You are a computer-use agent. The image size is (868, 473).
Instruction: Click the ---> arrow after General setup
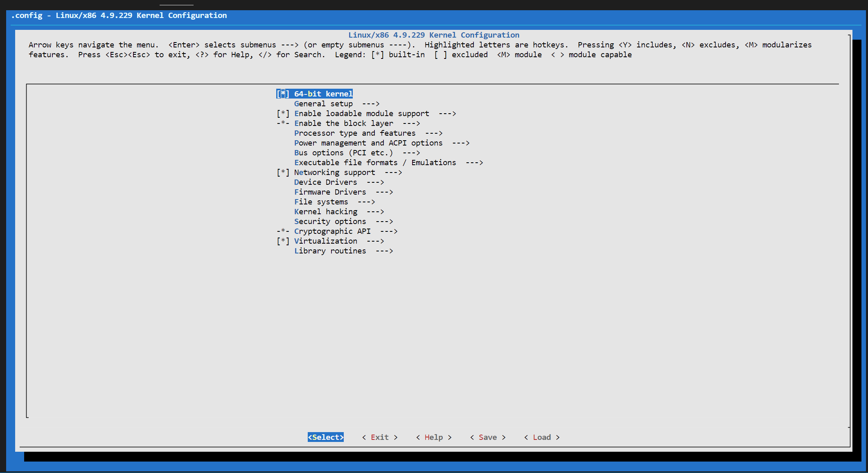click(x=371, y=104)
